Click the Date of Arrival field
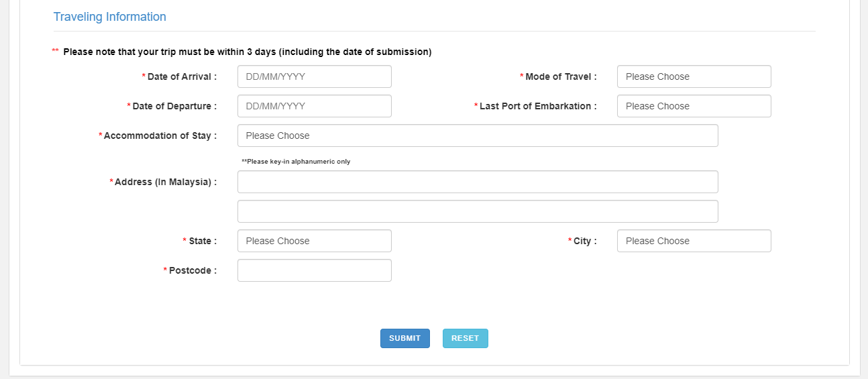The image size is (868, 379). pos(314,76)
